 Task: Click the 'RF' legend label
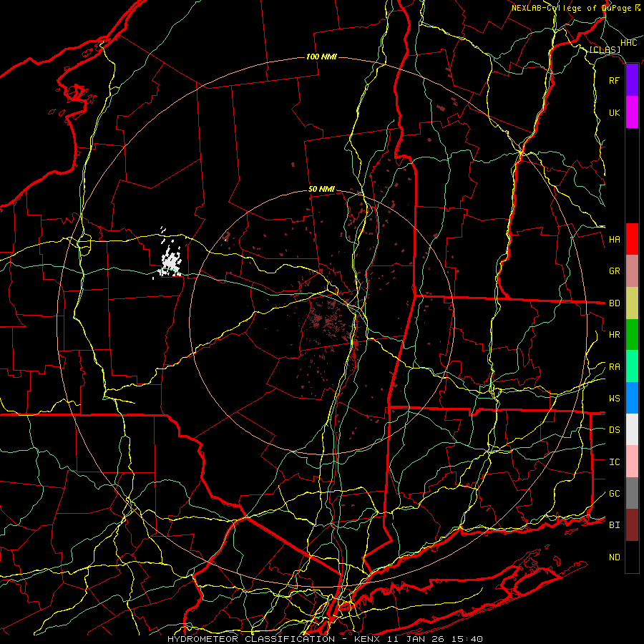(x=615, y=81)
